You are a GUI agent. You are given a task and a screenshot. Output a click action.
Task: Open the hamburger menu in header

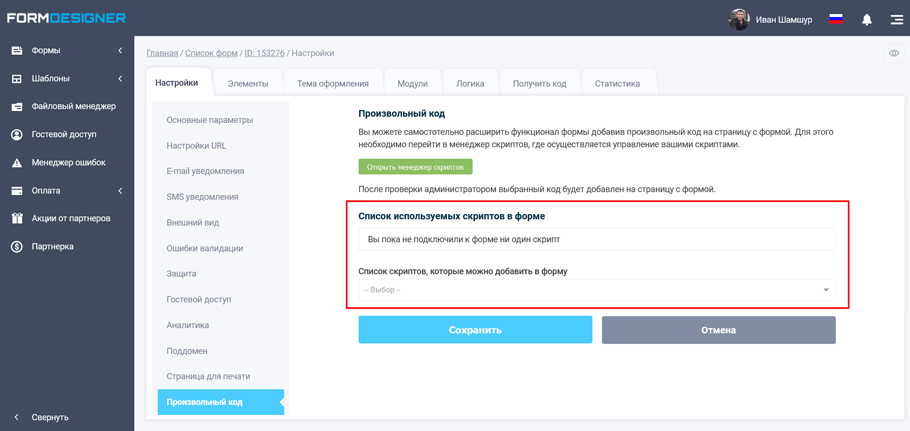896,19
